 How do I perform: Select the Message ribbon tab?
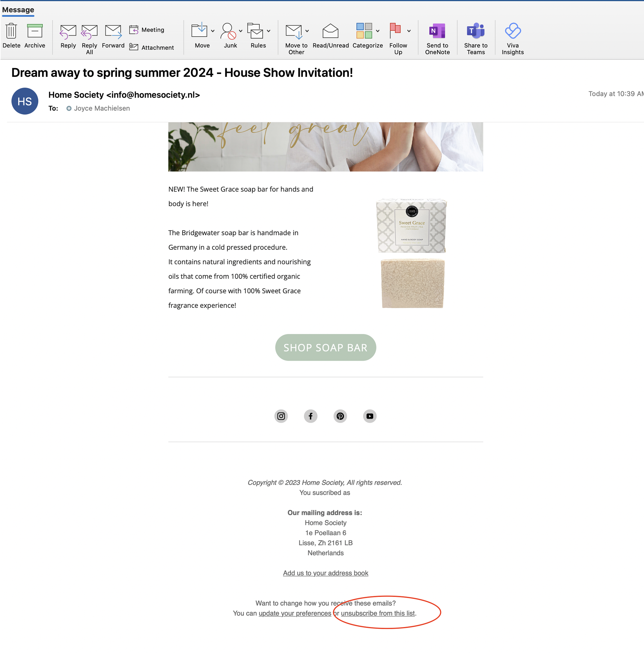click(18, 10)
